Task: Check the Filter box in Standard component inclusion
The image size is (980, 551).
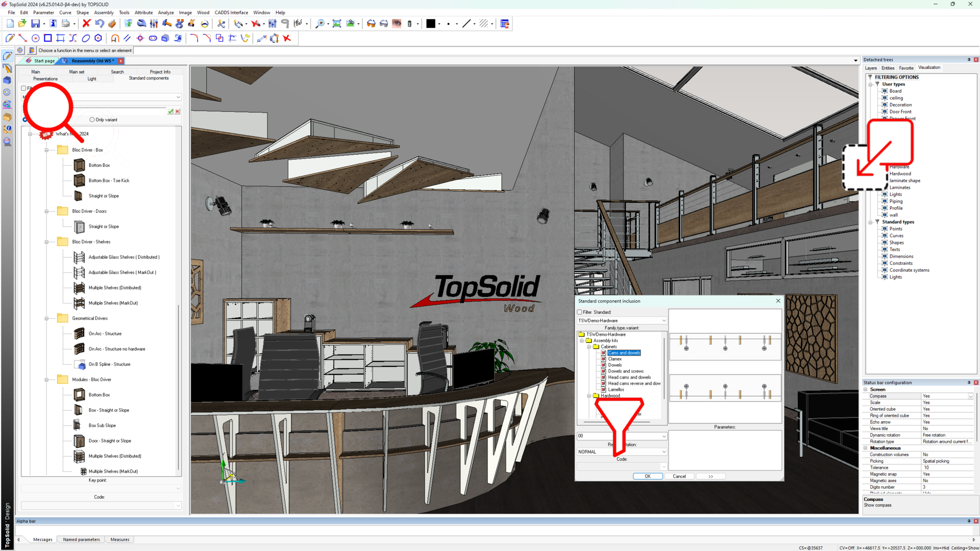Action: tap(580, 312)
